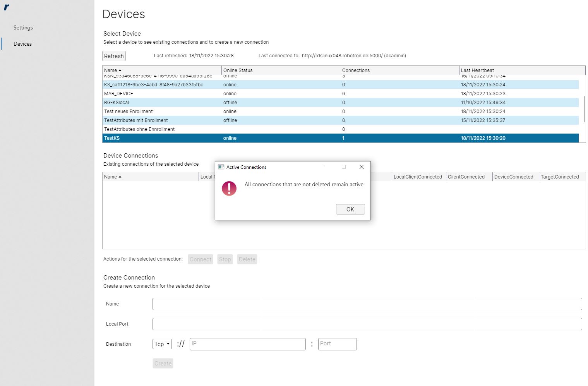Click the destination IP field
588x386 pixels.
pyautogui.click(x=248, y=344)
